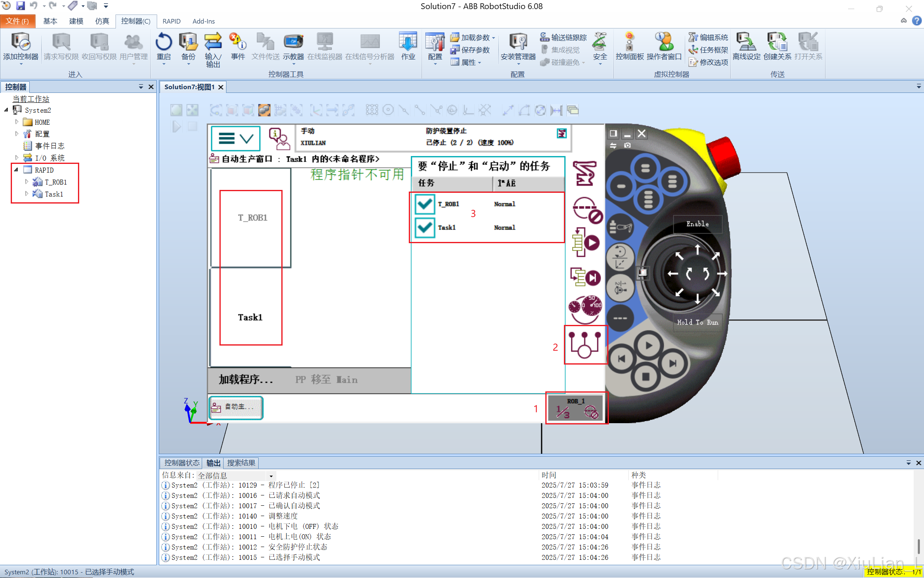Expand the 配置 tree node
924x578 pixels.
16,134
